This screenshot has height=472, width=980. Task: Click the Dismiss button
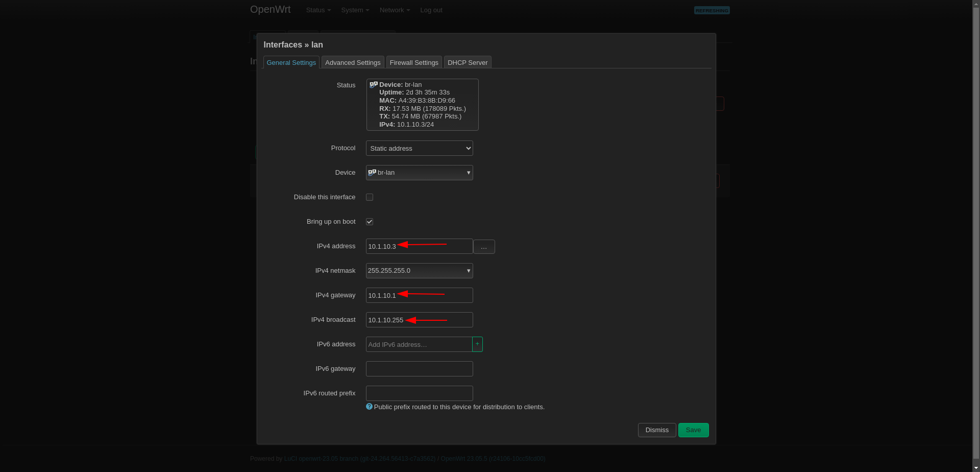click(657, 430)
